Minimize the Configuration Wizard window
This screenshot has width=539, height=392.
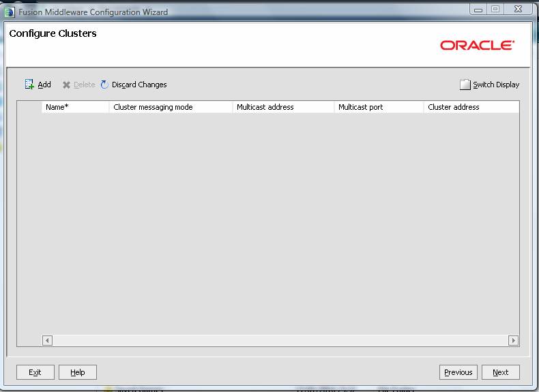tap(478, 10)
